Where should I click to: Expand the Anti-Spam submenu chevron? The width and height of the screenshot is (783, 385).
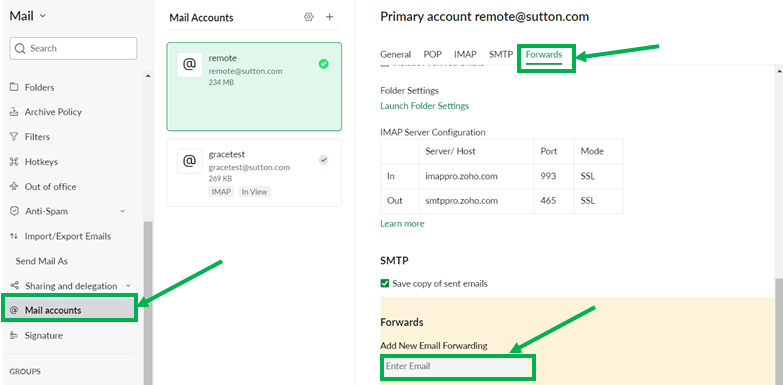click(123, 211)
